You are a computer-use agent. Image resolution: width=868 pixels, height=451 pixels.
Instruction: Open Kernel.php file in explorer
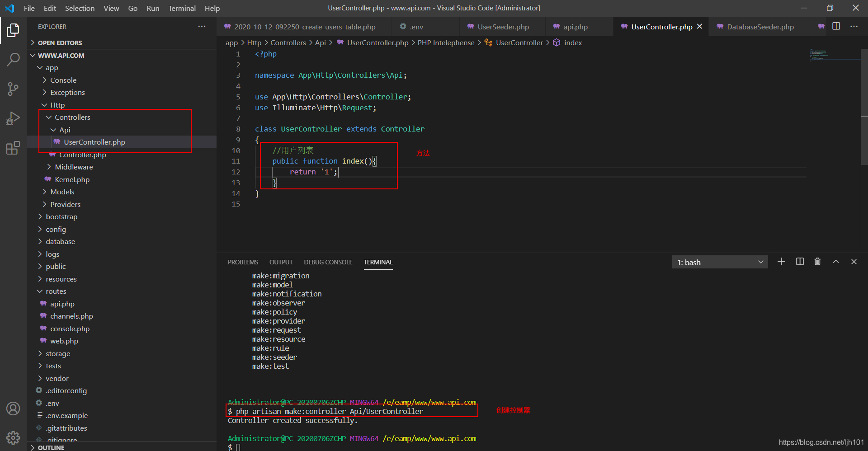122,179
